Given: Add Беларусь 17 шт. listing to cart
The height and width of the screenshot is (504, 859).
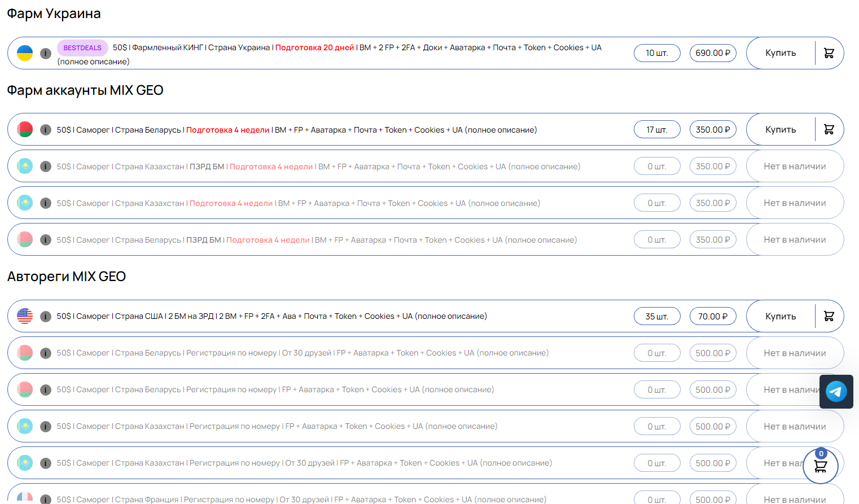Looking at the screenshot, I should coord(829,129).
